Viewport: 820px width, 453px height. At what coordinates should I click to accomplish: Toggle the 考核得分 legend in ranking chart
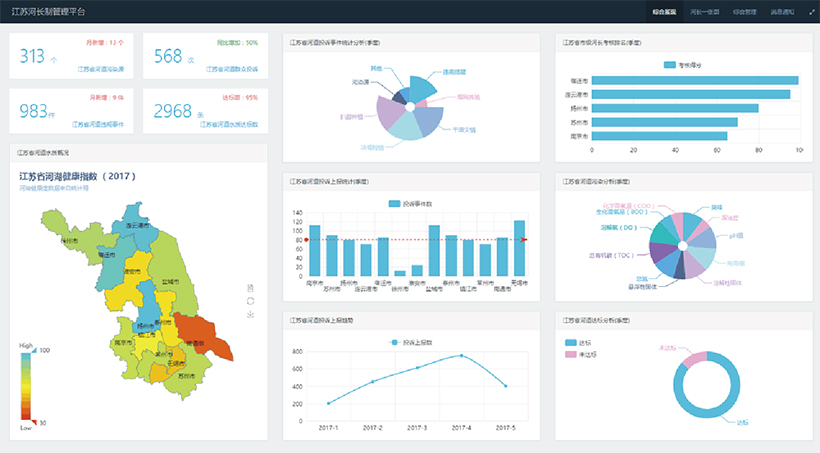click(682, 65)
